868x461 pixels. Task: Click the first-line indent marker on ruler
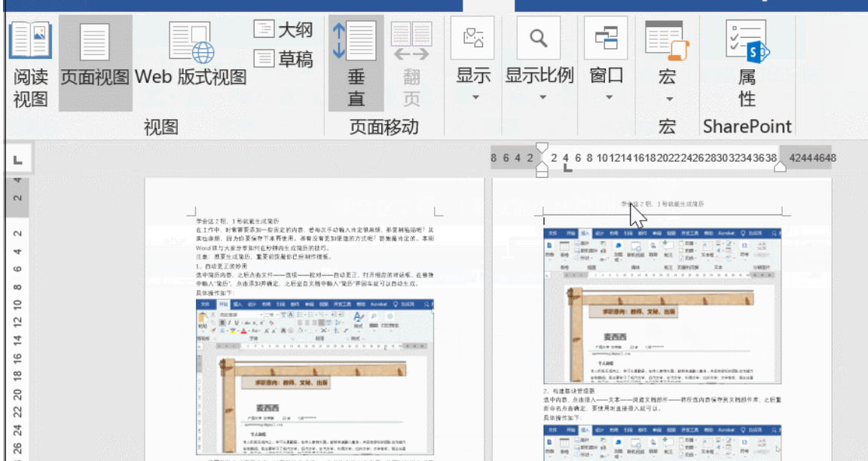click(x=542, y=148)
